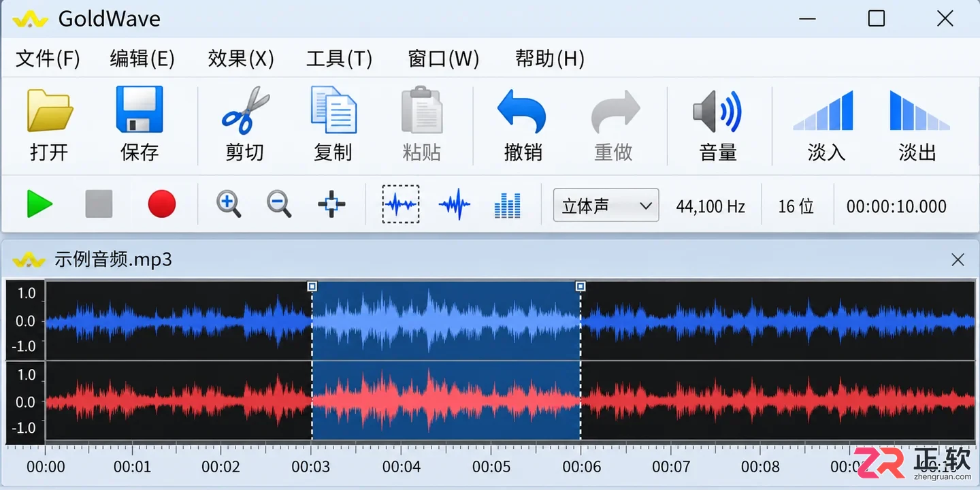Zoom out with minus magnifier
Screen dimensions: 980x490
click(279, 204)
